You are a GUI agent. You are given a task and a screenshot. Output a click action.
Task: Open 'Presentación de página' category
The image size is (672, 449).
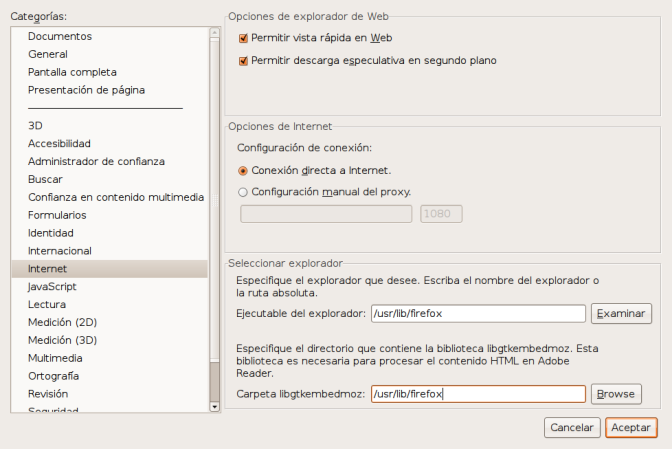point(86,90)
